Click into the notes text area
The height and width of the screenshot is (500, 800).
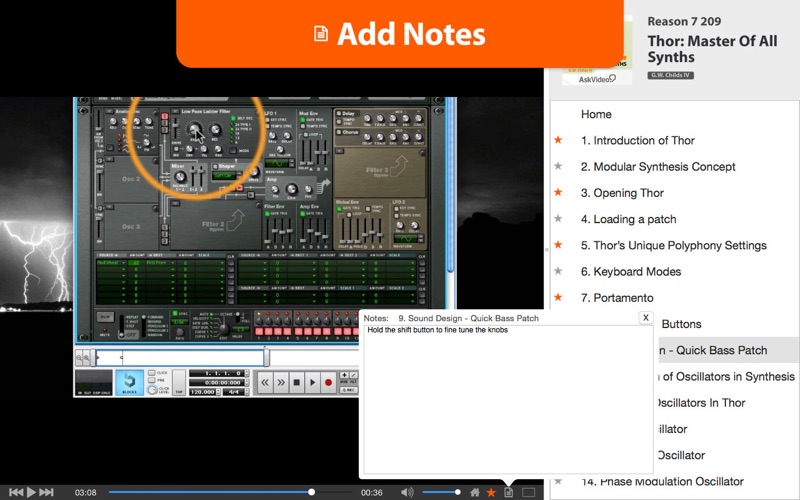508,400
